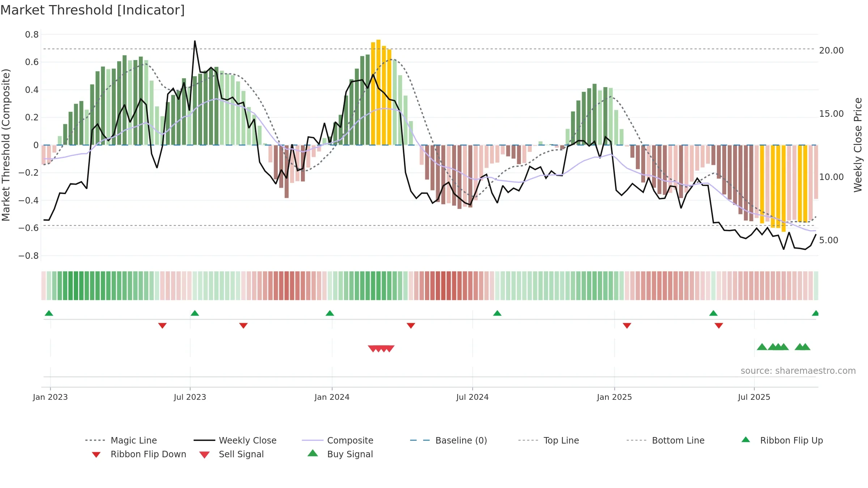Click the −0.8 left axis label
868x488 pixels.
(29, 256)
